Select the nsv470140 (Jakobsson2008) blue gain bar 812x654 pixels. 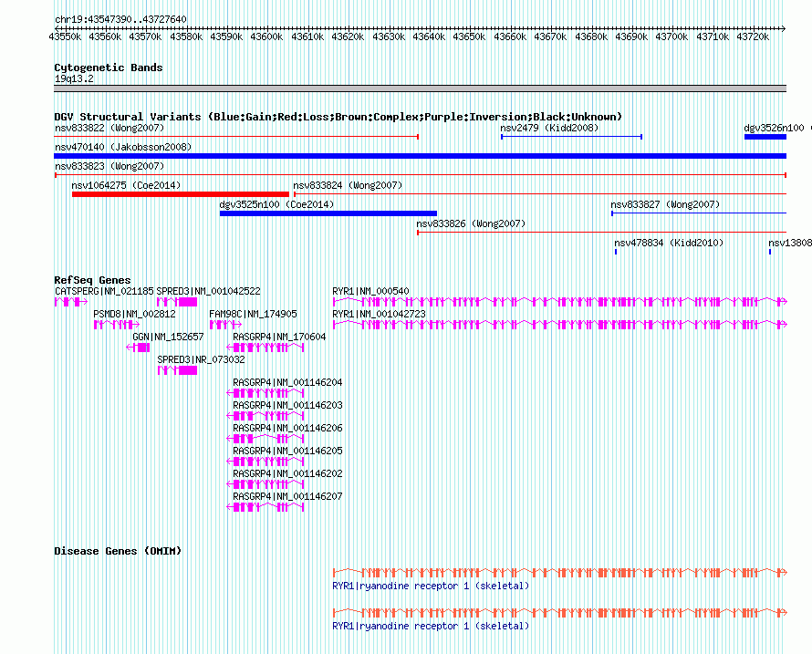(420, 156)
